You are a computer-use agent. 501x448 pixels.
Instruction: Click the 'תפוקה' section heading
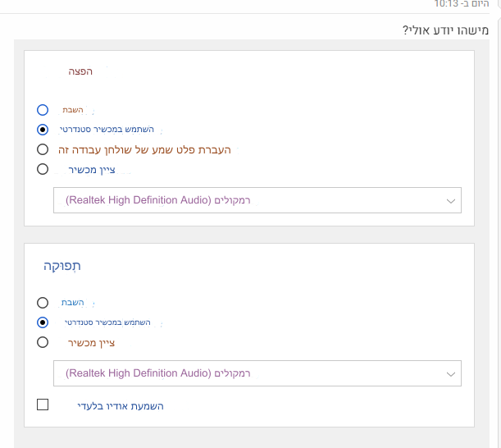(x=62, y=266)
